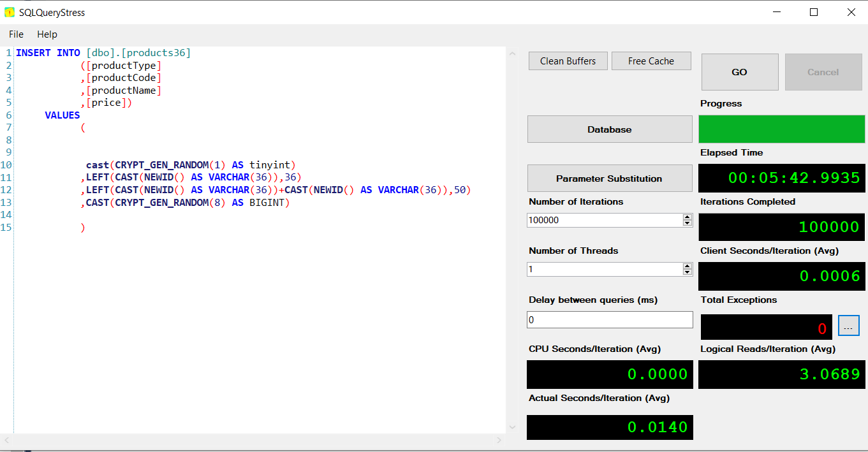This screenshot has height=452, width=868.
Task: Click the INSERT INTO line in the editor
Action: point(103,53)
